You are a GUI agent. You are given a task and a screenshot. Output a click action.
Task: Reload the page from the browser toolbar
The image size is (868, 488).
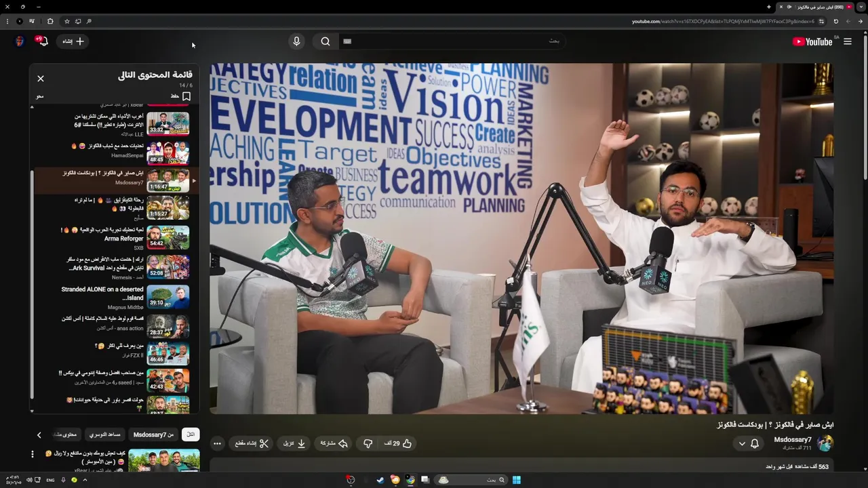point(835,21)
